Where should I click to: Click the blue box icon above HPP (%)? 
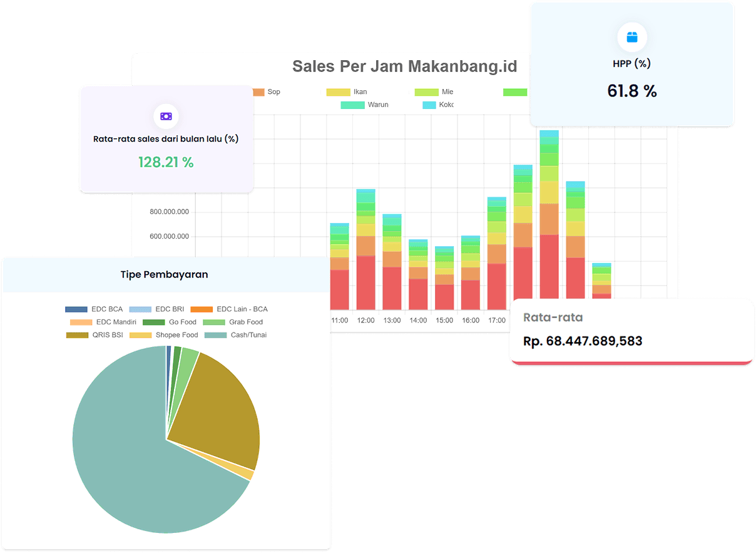click(x=631, y=38)
